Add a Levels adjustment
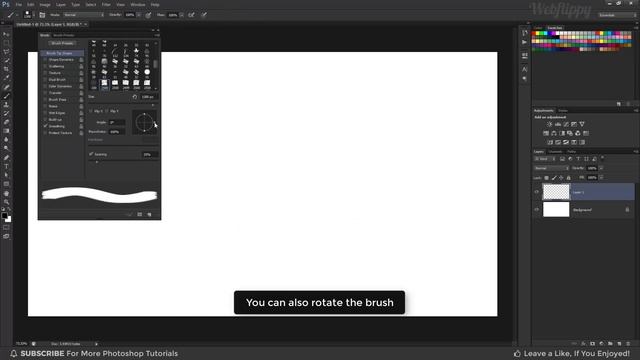640x360 pixels. [x=558, y=124]
